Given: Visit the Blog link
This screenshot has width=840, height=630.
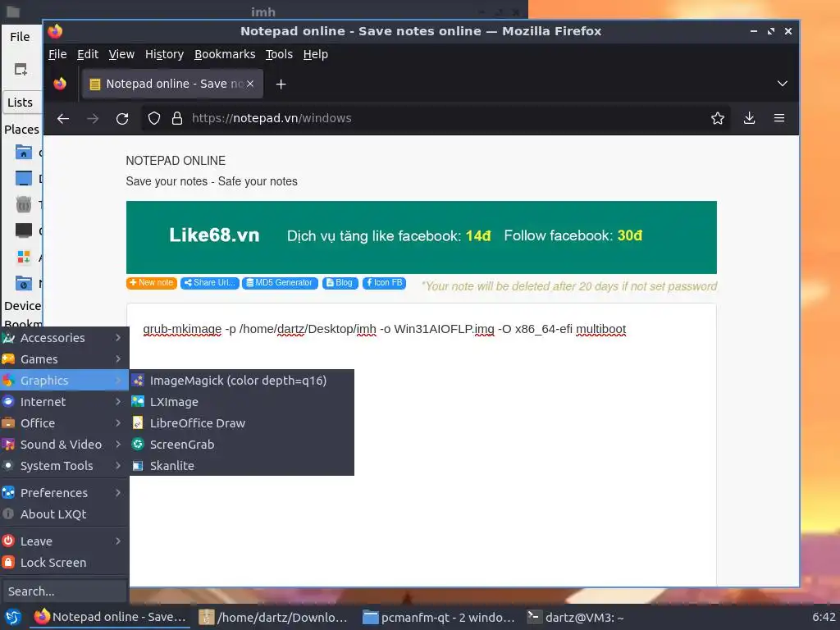Looking at the screenshot, I should (x=340, y=283).
